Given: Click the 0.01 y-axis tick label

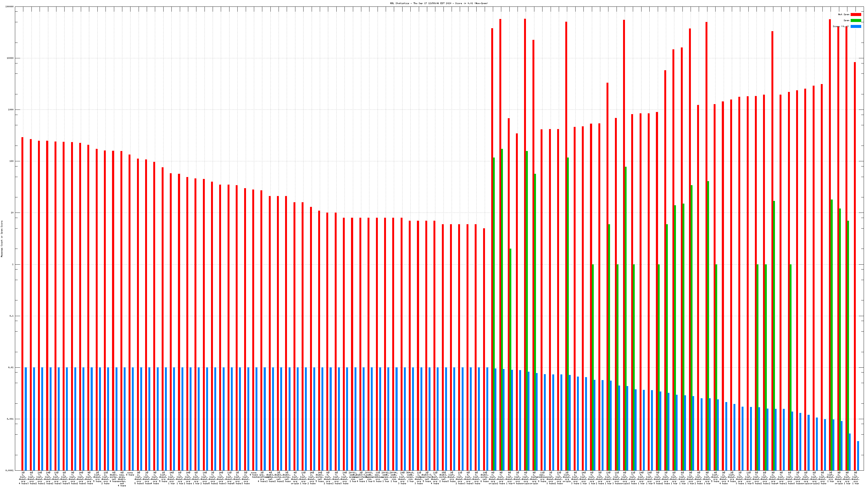Looking at the screenshot, I should 11,367.
